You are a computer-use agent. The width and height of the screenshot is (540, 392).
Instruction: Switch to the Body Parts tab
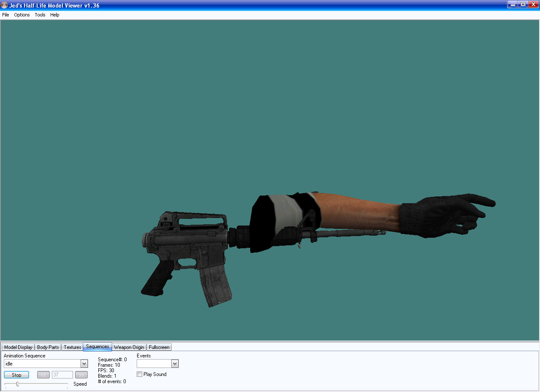coord(48,347)
